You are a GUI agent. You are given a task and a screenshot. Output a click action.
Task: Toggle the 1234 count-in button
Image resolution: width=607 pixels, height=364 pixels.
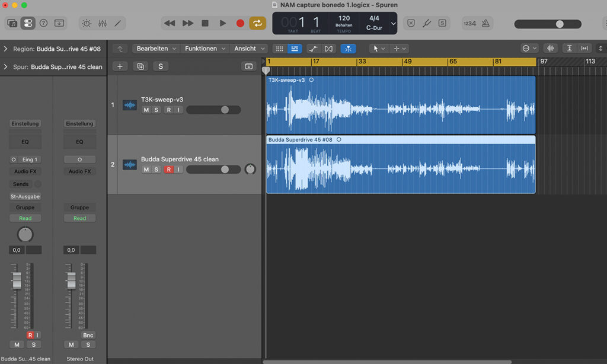469,23
